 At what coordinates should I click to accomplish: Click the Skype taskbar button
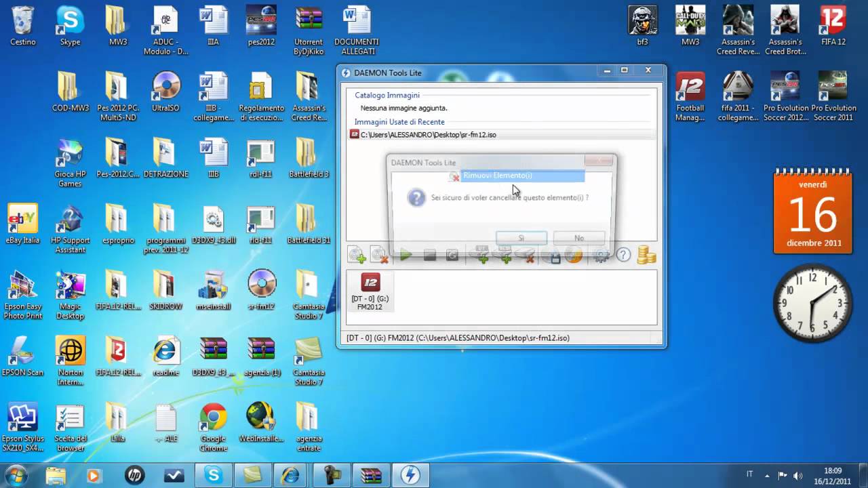point(214,476)
